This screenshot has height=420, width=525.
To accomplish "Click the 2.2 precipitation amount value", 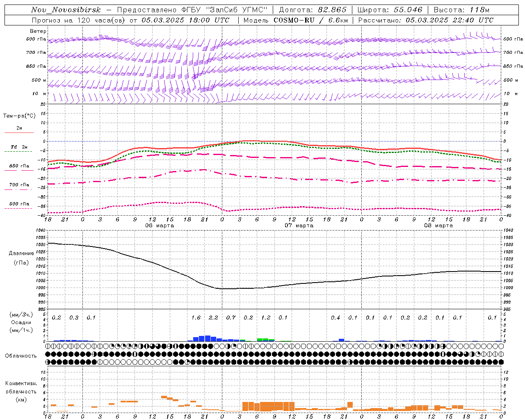I will (213, 318).
